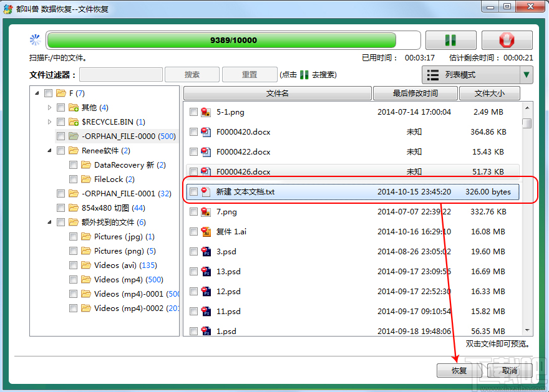
Task: Click the 复件 1.ai file icon
Action: click(x=206, y=231)
